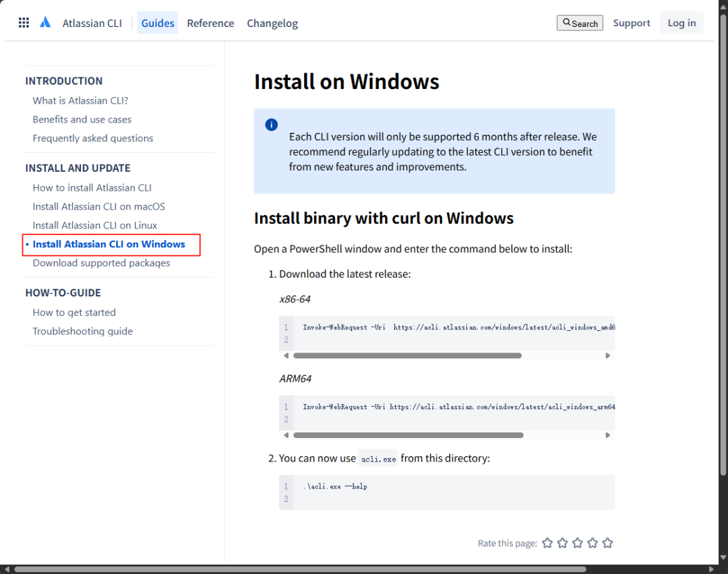Click the blue info icon in notice
Viewport: 728px width, 574px height.
click(271, 125)
